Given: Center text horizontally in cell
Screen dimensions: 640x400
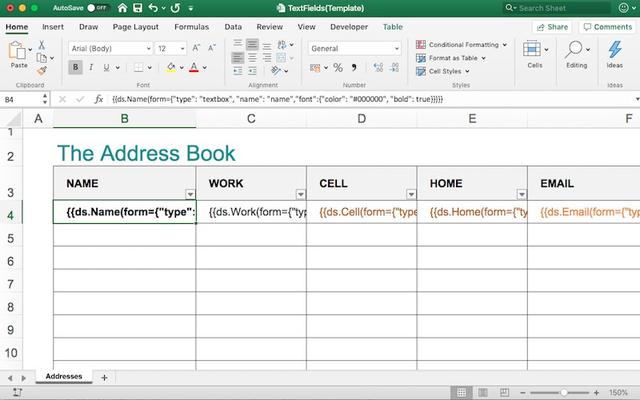Looking at the screenshot, I should 252,58.
